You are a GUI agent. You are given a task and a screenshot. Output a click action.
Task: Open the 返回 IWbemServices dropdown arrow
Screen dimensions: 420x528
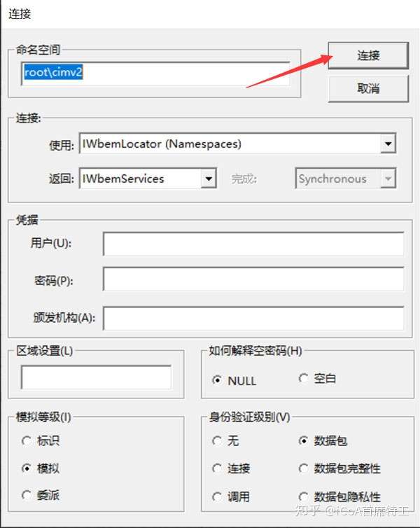(x=209, y=179)
